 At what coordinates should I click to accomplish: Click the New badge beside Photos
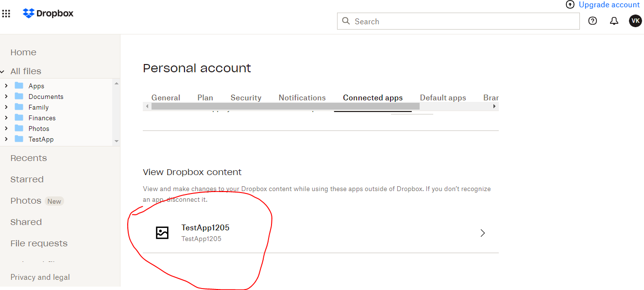tap(54, 201)
